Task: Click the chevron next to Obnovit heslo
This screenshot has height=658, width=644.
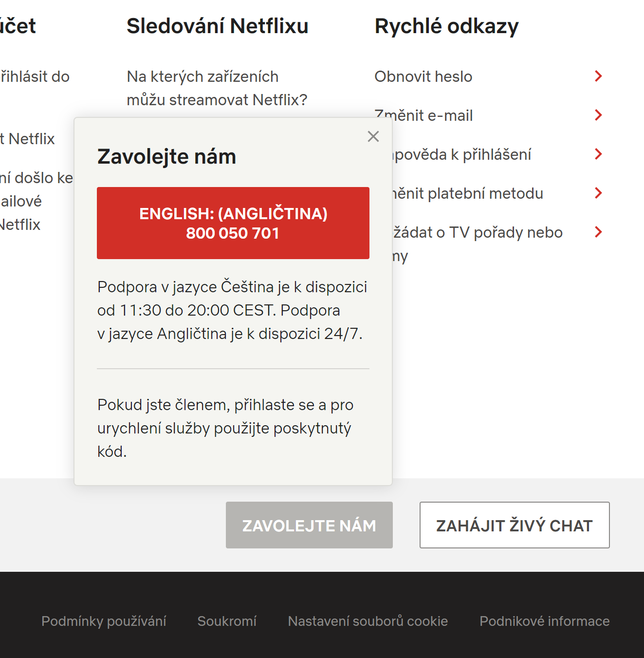Action: tap(598, 76)
